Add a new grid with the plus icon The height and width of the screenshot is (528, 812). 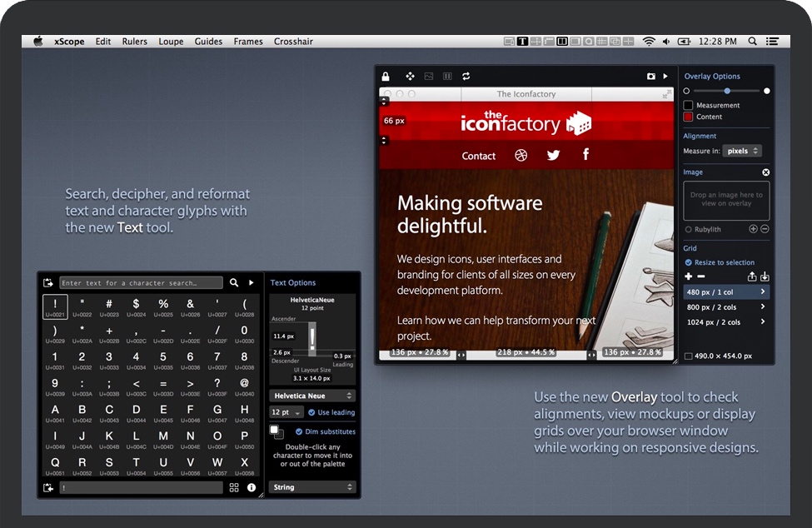688,276
